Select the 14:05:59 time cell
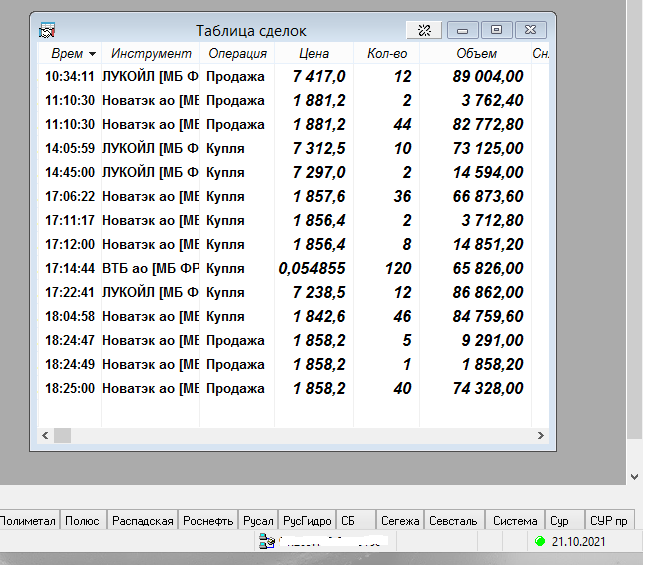 70,148
